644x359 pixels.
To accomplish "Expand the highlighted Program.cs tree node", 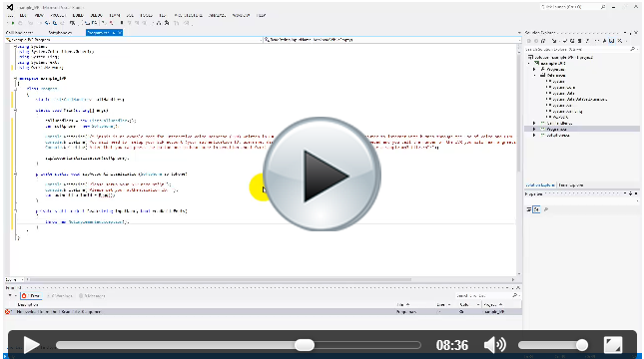I will tap(534, 129).
